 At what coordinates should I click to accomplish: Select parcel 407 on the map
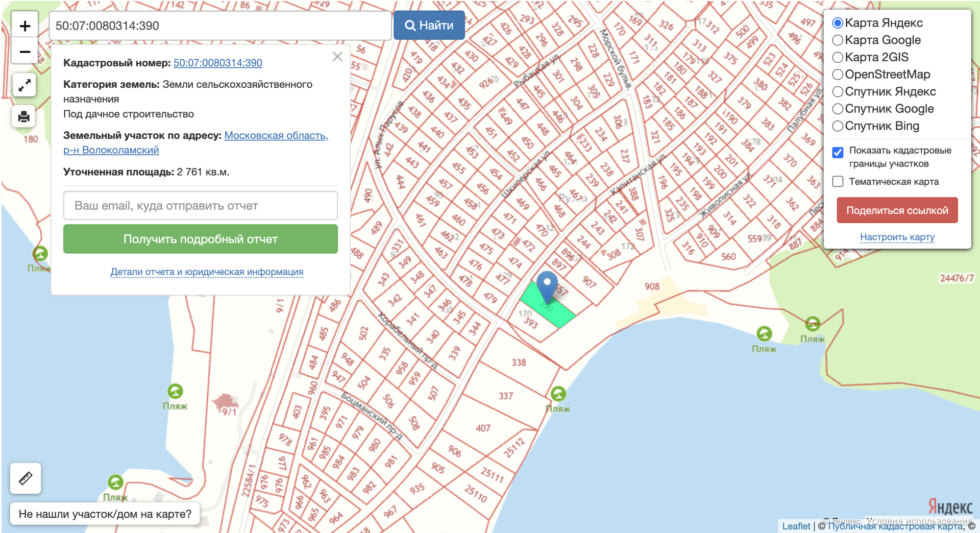(483, 428)
